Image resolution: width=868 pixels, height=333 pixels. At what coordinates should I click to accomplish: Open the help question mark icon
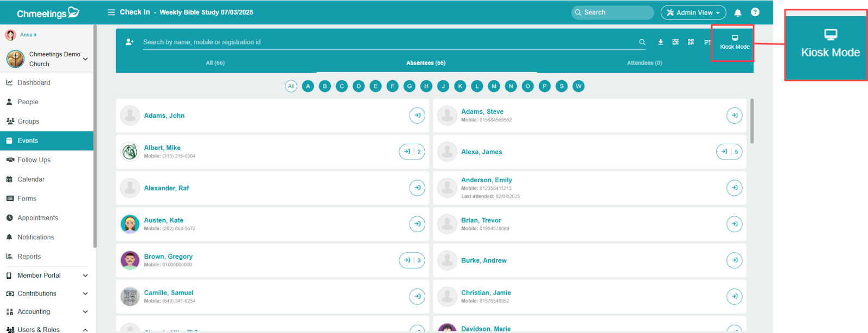coord(755,12)
